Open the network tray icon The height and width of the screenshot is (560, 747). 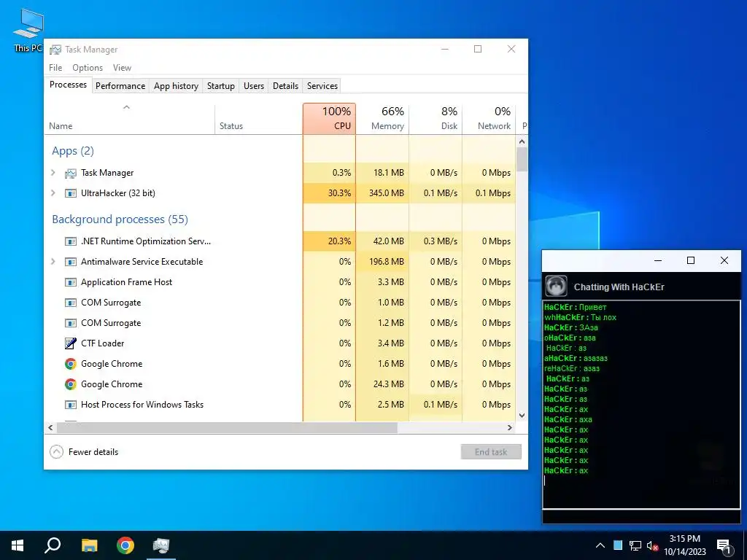(x=635, y=545)
